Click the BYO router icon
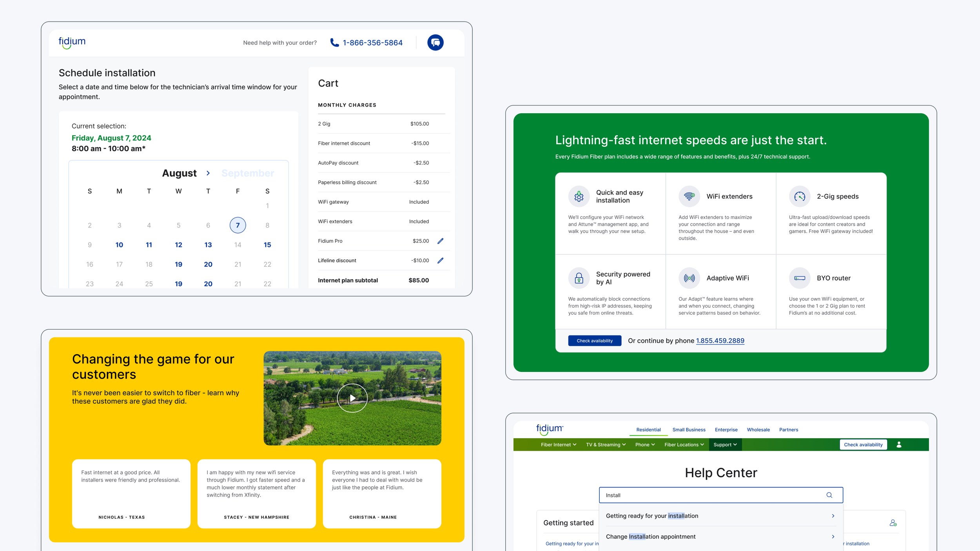This screenshot has height=551, width=980. click(799, 278)
